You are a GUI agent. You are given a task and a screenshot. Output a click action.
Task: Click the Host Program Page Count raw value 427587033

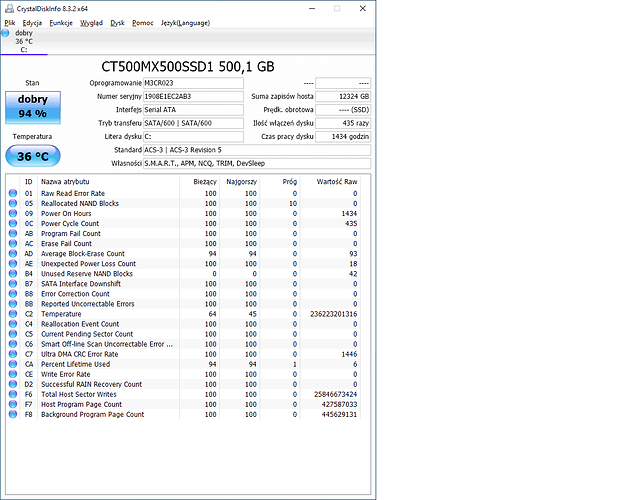click(339, 405)
